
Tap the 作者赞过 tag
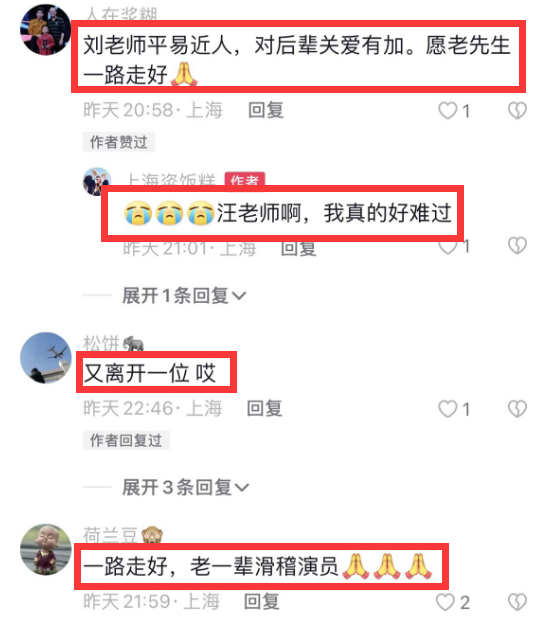coord(119,142)
